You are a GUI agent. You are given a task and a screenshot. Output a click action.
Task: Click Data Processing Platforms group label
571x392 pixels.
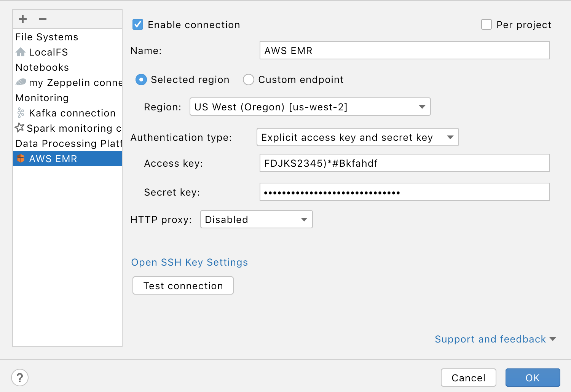[x=69, y=143]
